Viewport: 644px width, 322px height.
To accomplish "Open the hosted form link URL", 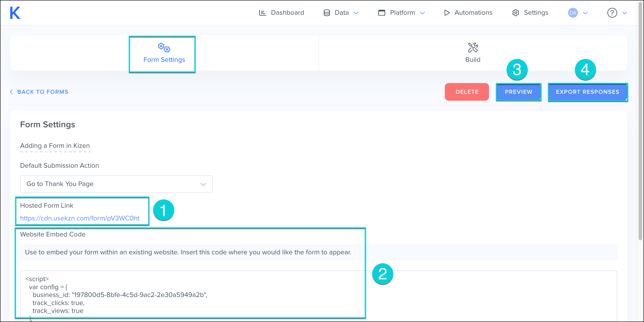I will 80,218.
